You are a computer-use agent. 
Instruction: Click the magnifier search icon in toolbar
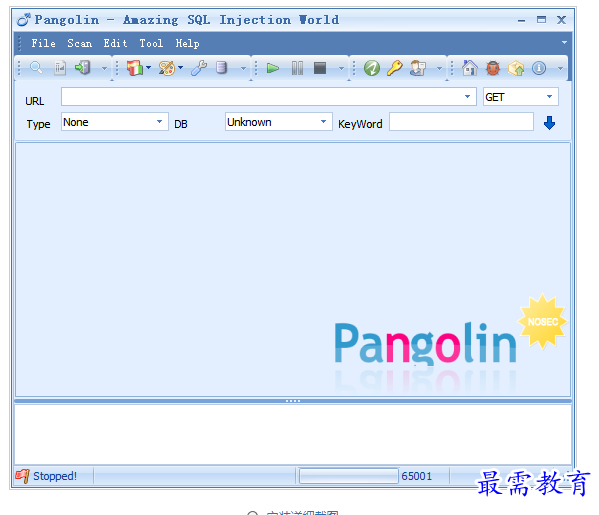[36, 68]
